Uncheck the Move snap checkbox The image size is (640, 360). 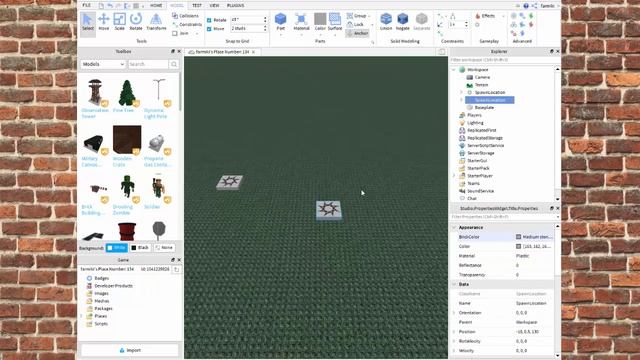click(x=209, y=29)
